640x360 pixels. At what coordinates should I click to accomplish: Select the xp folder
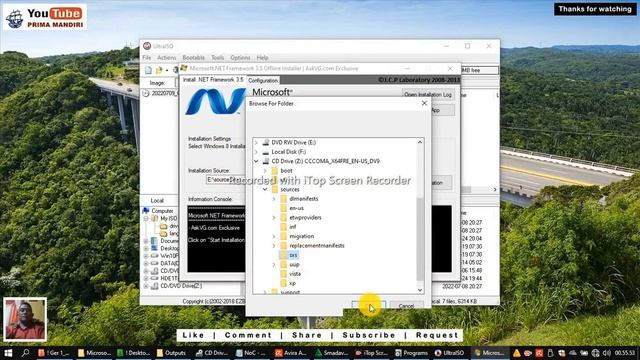[292, 283]
